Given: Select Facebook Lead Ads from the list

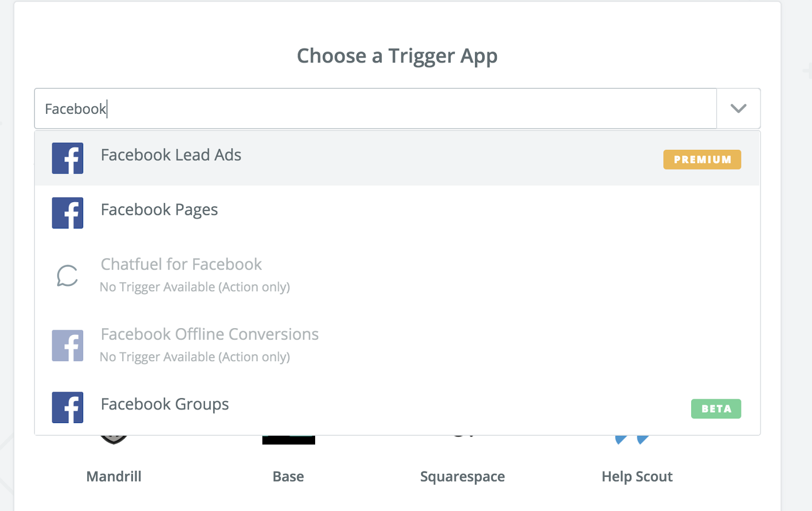Looking at the screenshot, I should click(x=171, y=155).
